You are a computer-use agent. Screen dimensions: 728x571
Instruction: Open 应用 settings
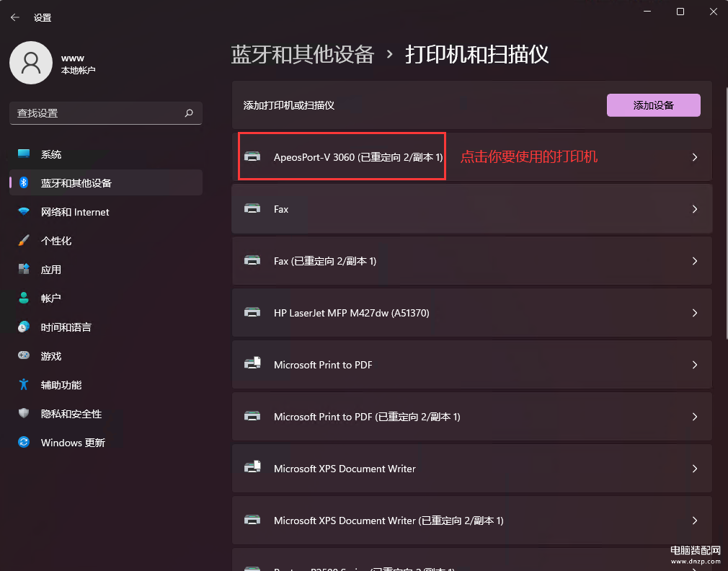coord(106,269)
